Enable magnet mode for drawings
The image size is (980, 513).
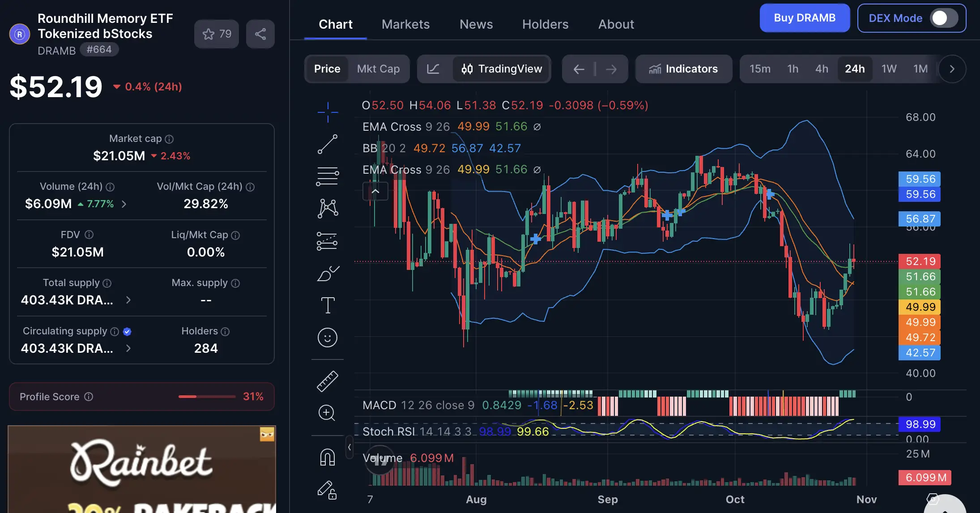[x=328, y=457]
